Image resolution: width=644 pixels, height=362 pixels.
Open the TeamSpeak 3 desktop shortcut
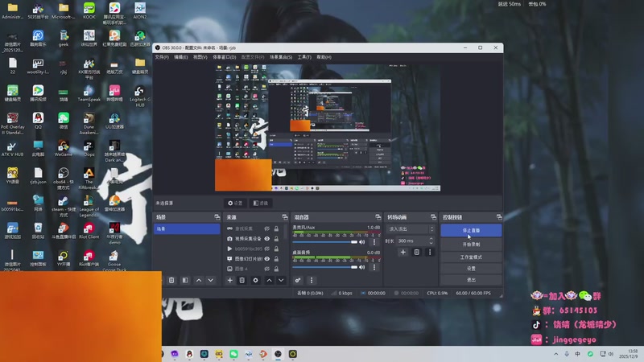[89, 96]
